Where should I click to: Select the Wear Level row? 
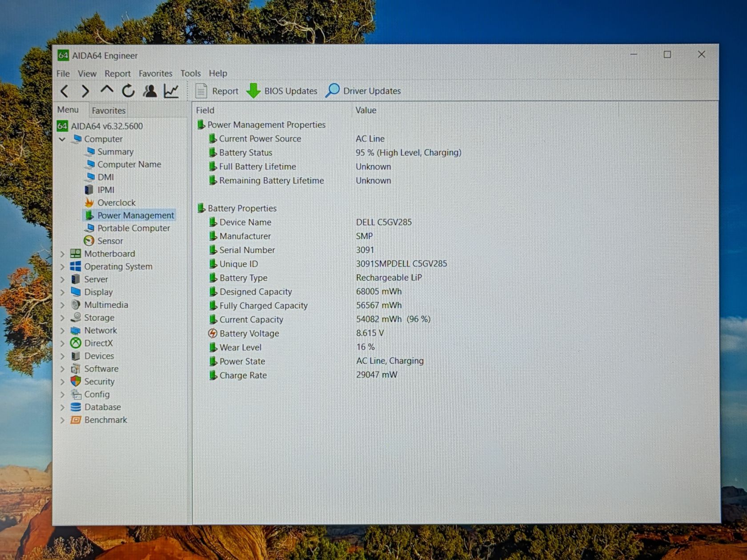pos(292,347)
